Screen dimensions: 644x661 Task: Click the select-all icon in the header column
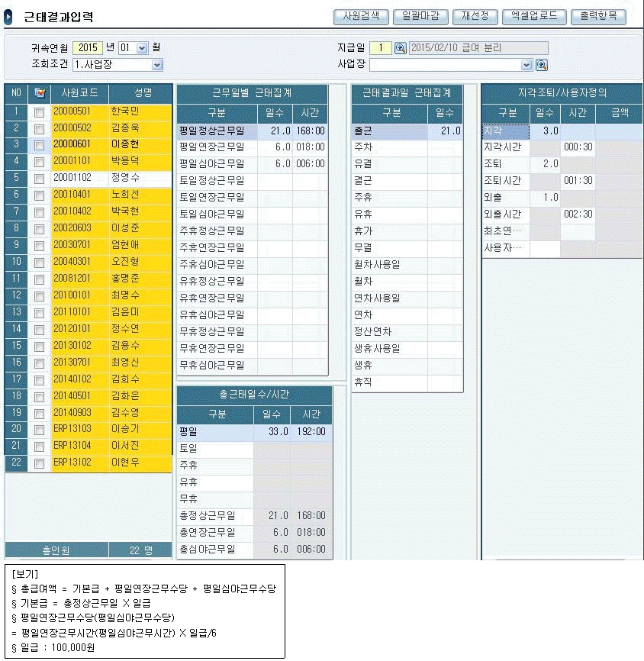40,93
